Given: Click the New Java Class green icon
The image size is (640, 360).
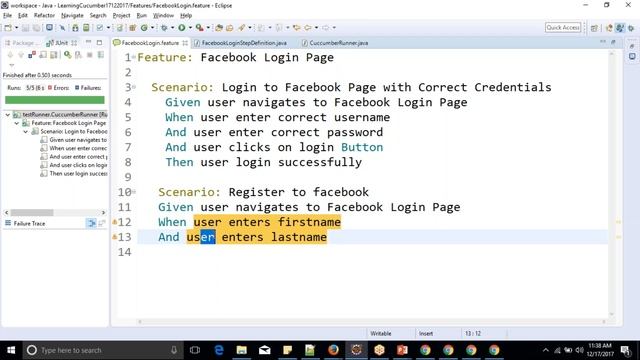Looking at the screenshot, I should pos(144,27).
